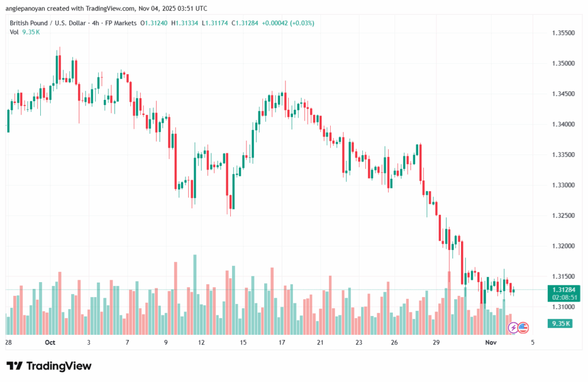588x382 pixels.
Task: Click the Oct label on the time axis
Action: (x=49, y=342)
